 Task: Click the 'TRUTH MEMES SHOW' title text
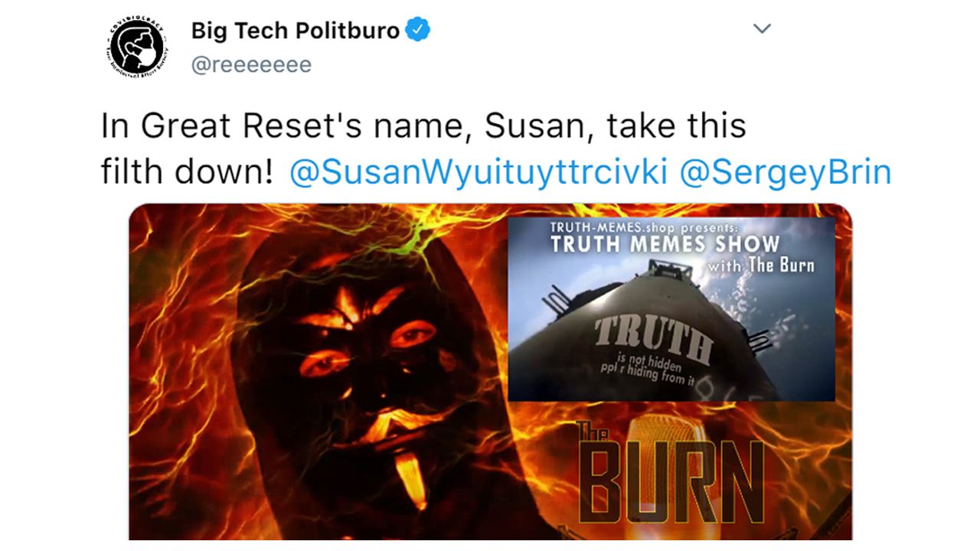coord(665,245)
